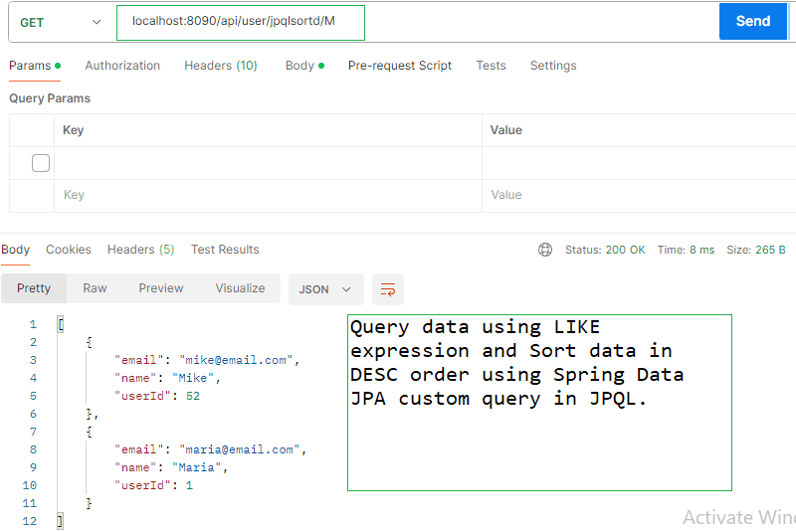Open the Pre-request Script tab
Image resolution: width=796 pixels, height=532 pixels.
click(399, 66)
